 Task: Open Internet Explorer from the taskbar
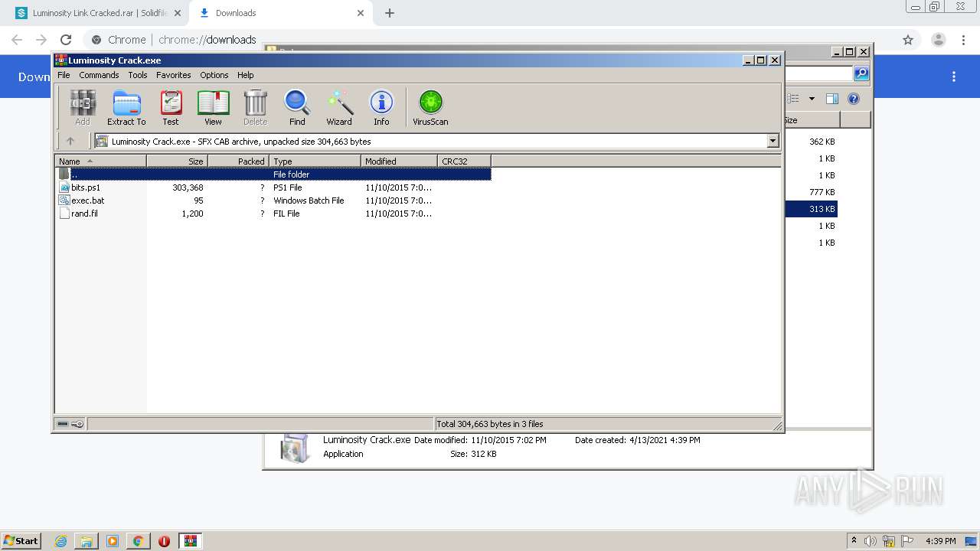(61, 541)
